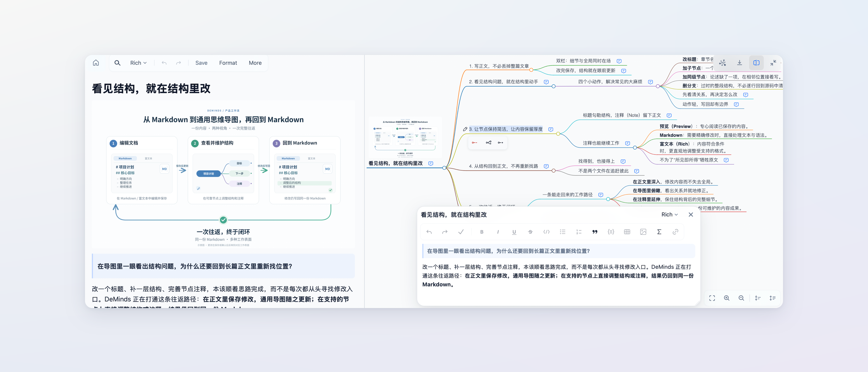Toggle bulleted list in the note popup
868x372 pixels.
(563, 232)
